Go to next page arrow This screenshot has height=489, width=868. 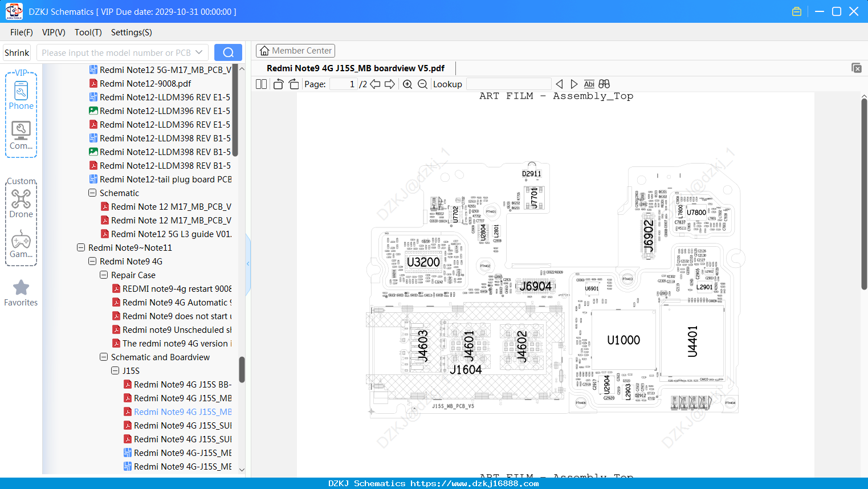click(x=390, y=84)
